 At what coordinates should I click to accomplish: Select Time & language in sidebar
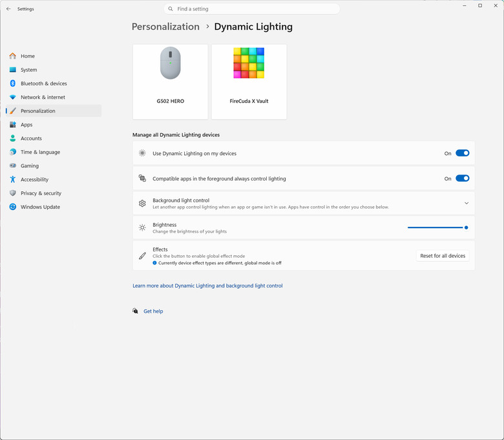[54, 152]
